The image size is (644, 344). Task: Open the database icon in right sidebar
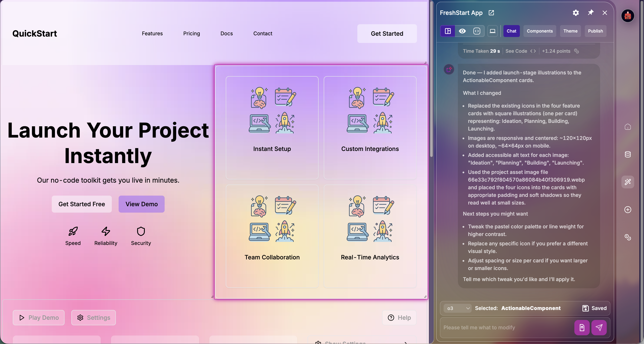(628, 154)
